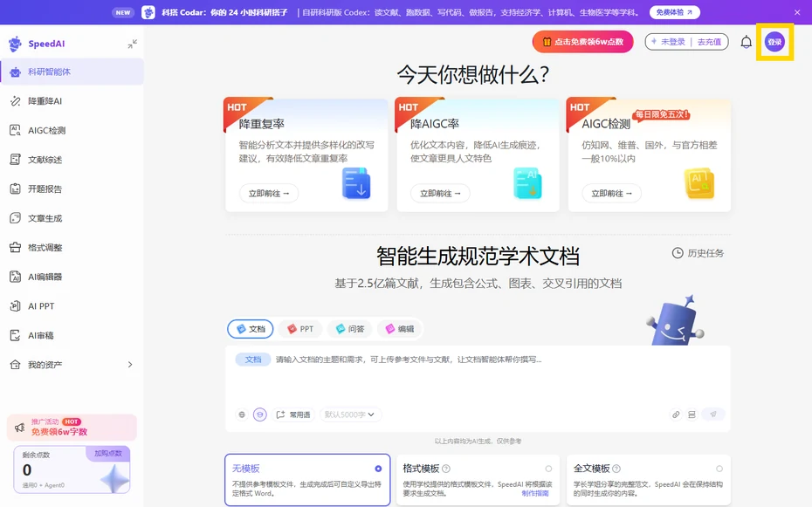
Task: Click the AI编辑器 sidebar icon
Action: coord(15,277)
